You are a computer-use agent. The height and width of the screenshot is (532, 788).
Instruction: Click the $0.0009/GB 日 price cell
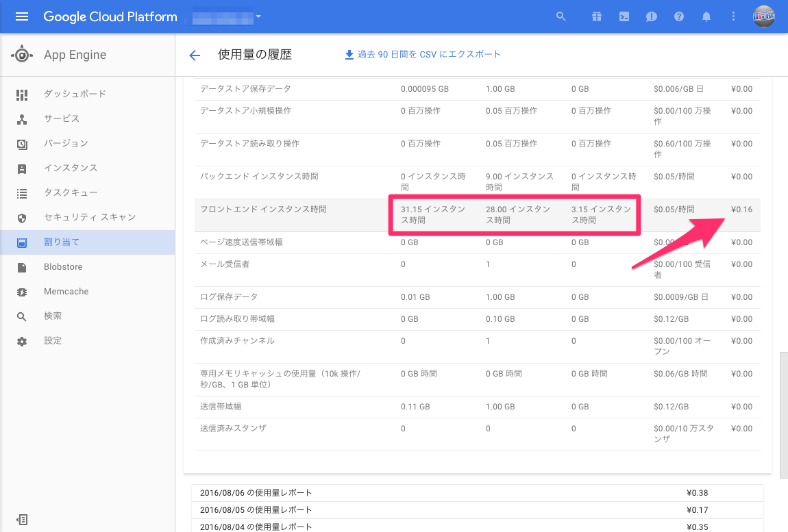pyautogui.click(x=681, y=297)
